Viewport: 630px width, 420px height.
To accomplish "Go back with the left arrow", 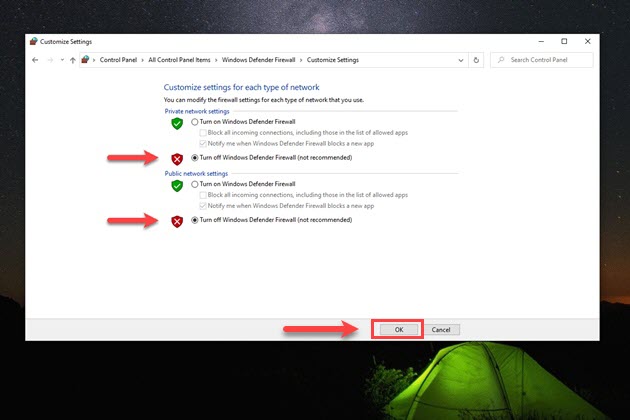I will (x=35, y=60).
